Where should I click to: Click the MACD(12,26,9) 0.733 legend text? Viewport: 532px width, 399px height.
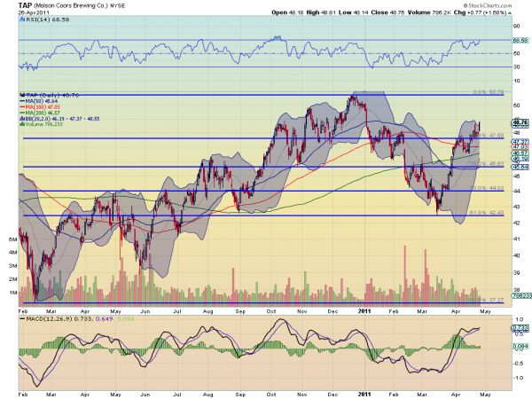coord(59,319)
